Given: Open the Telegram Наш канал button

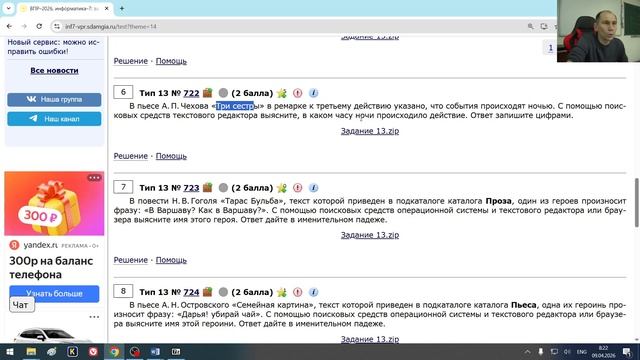Looking at the screenshot, I should (x=54, y=119).
